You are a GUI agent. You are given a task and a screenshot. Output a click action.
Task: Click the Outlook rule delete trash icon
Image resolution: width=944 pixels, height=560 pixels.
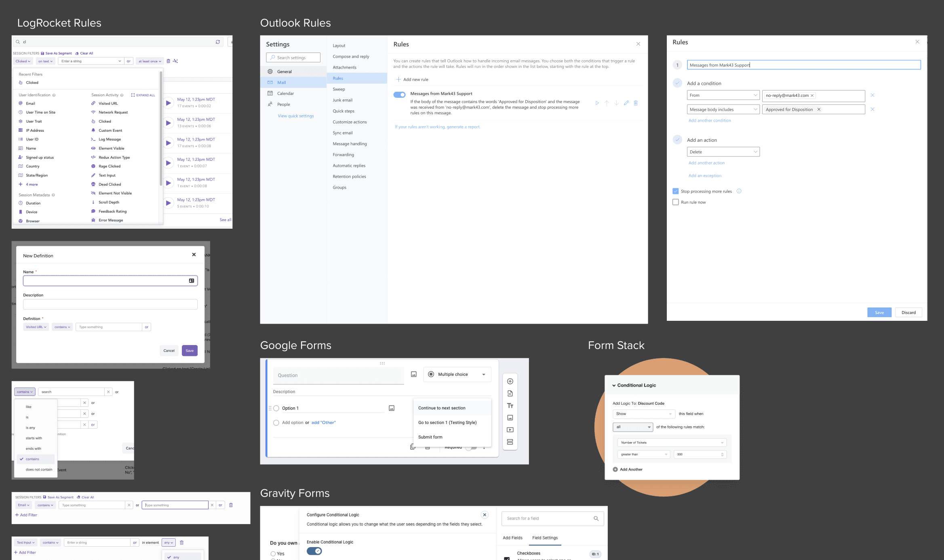click(636, 103)
